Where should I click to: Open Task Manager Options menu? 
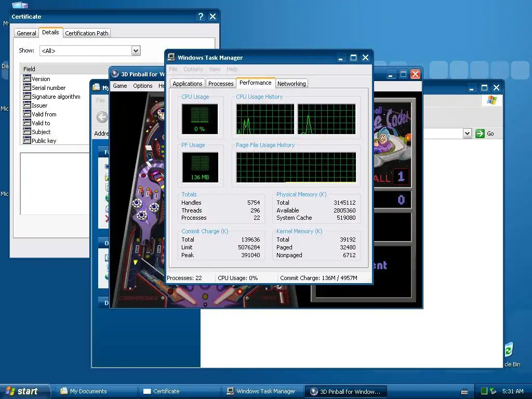point(193,69)
